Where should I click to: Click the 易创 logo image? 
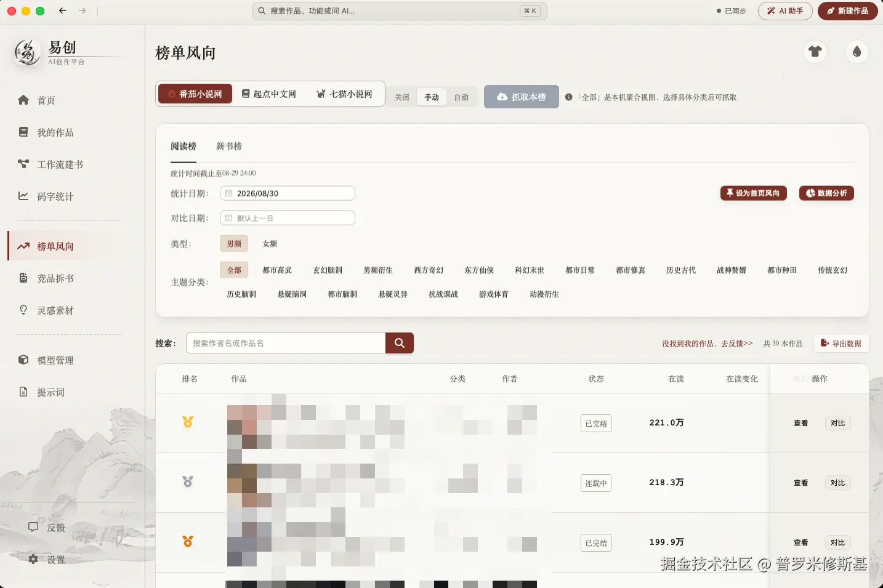tap(27, 52)
